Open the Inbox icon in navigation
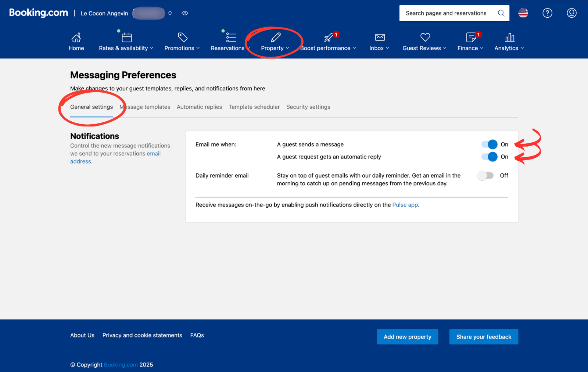This screenshot has width=588, height=372. click(379, 37)
